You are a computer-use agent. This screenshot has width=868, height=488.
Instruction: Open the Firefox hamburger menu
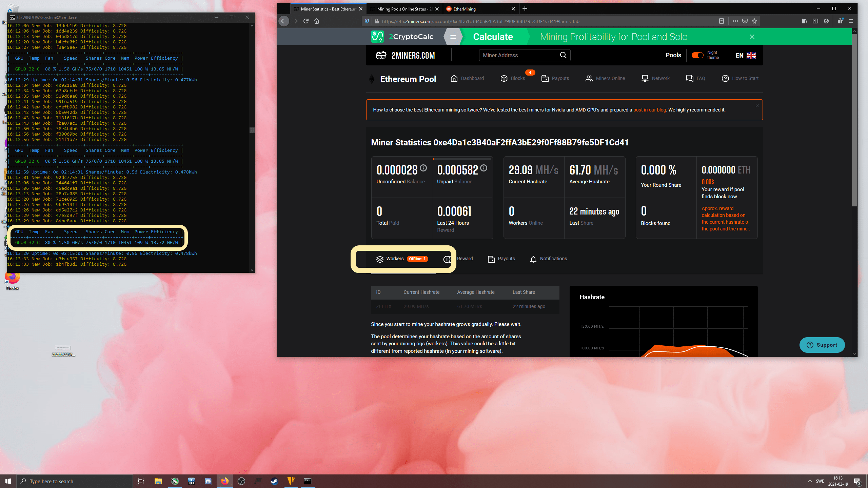pyautogui.click(x=851, y=21)
